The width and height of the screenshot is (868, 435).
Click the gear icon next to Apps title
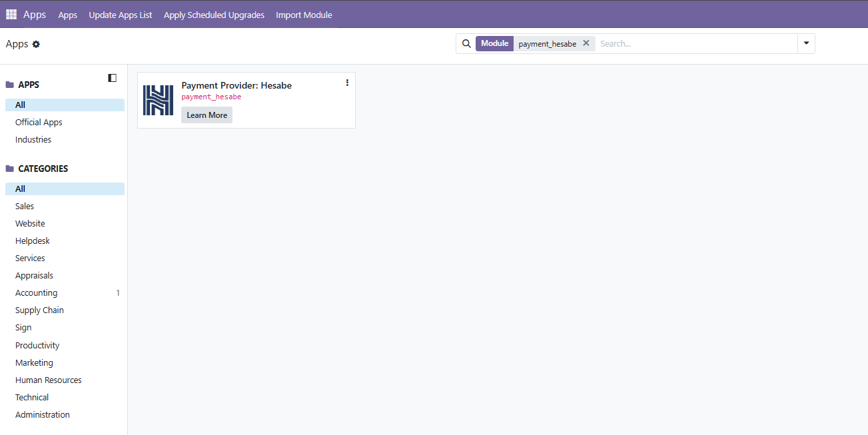[x=36, y=44]
